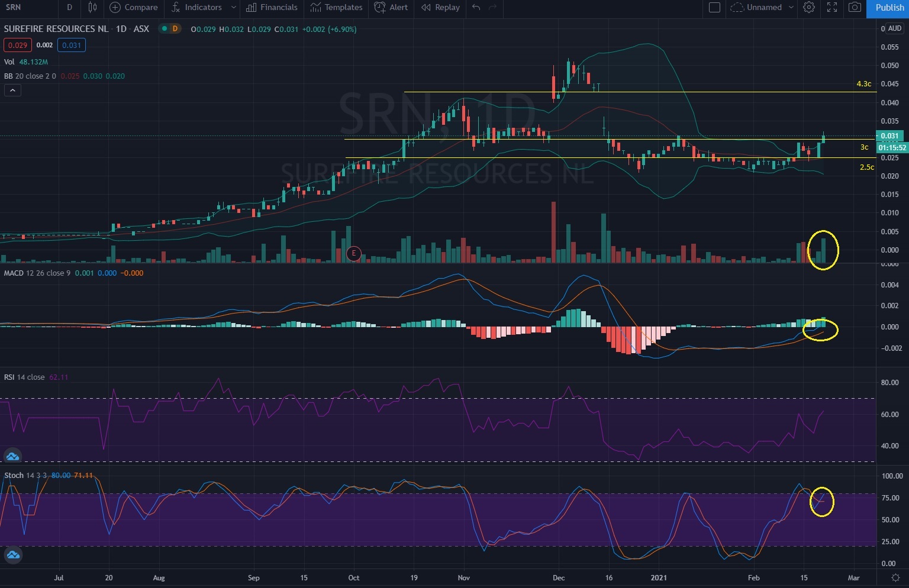This screenshot has height=588, width=909.
Task: Click the fx icon beside Indicators
Action: click(176, 7)
